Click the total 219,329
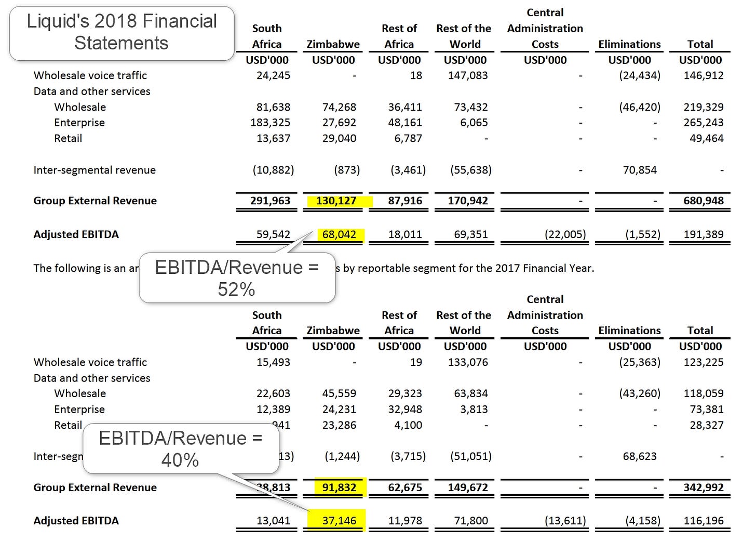Image resolution: width=756 pixels, height=554 pixels. pyautogui.click(x=704, y=107)
